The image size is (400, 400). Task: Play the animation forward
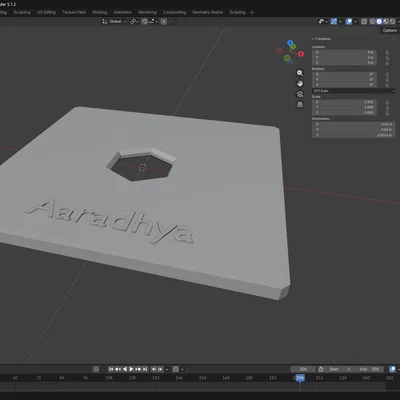[x=131, y=369]
